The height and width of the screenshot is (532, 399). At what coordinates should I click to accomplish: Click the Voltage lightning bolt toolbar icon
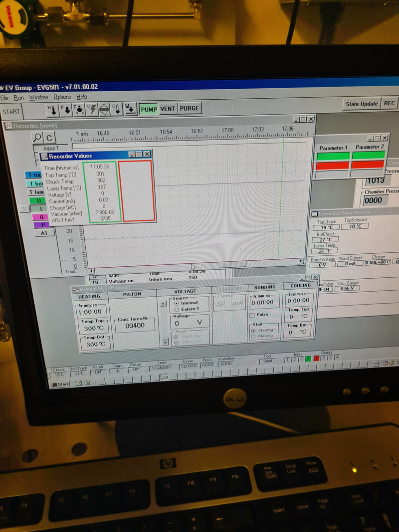pos(92,110)
